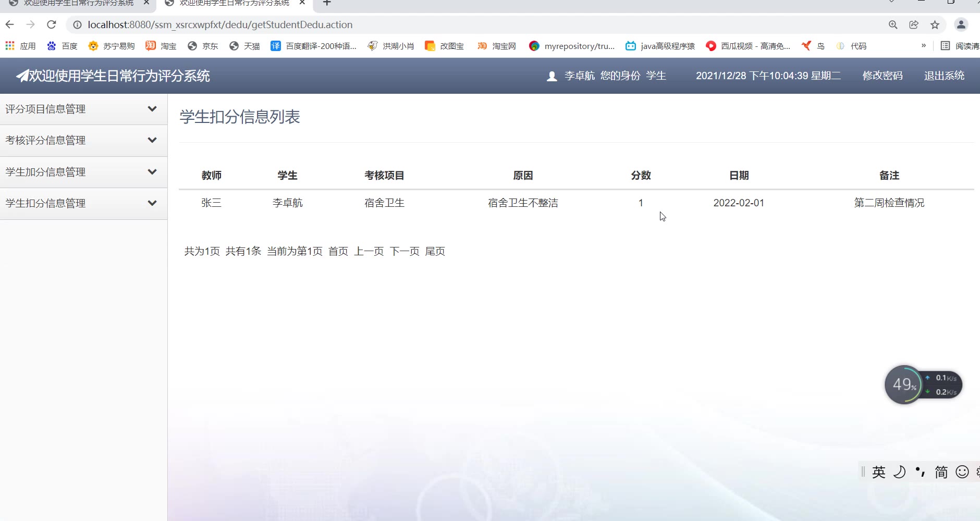Expand the 学生扣分信息管理 chevron

tap(152, 203)
